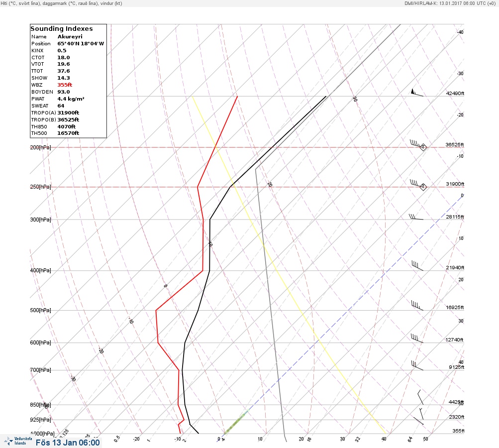Click the 42490ft height label

pyautogui.click(x=455, y=94)
